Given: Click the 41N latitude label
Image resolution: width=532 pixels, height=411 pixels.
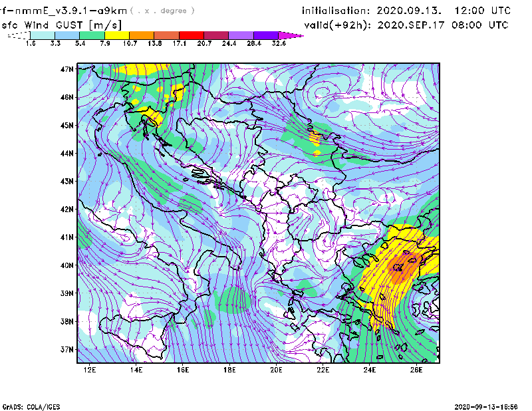Looking at the screenshot, I should [x=67, y=237].
